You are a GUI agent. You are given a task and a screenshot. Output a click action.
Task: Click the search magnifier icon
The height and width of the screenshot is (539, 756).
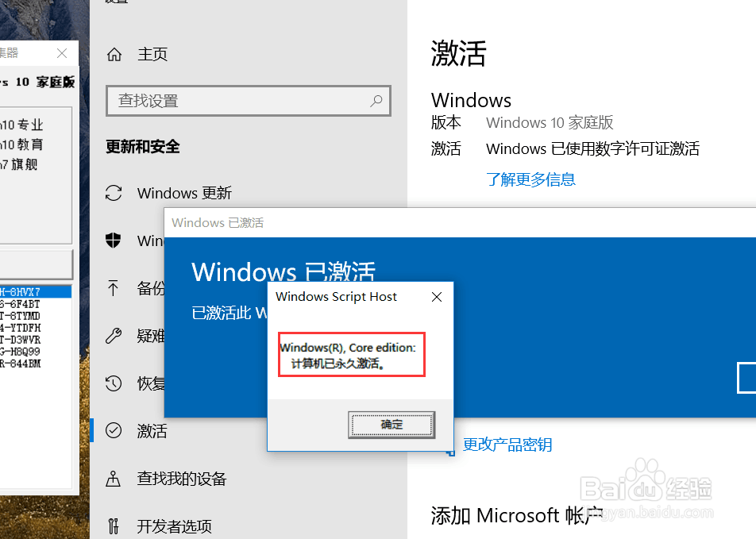coord(376,101)
